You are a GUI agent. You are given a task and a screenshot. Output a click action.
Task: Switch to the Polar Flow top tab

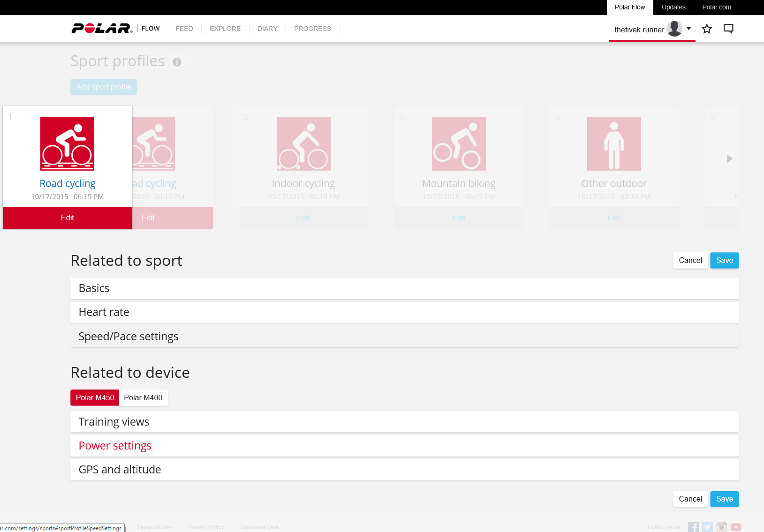pos(630,7)
